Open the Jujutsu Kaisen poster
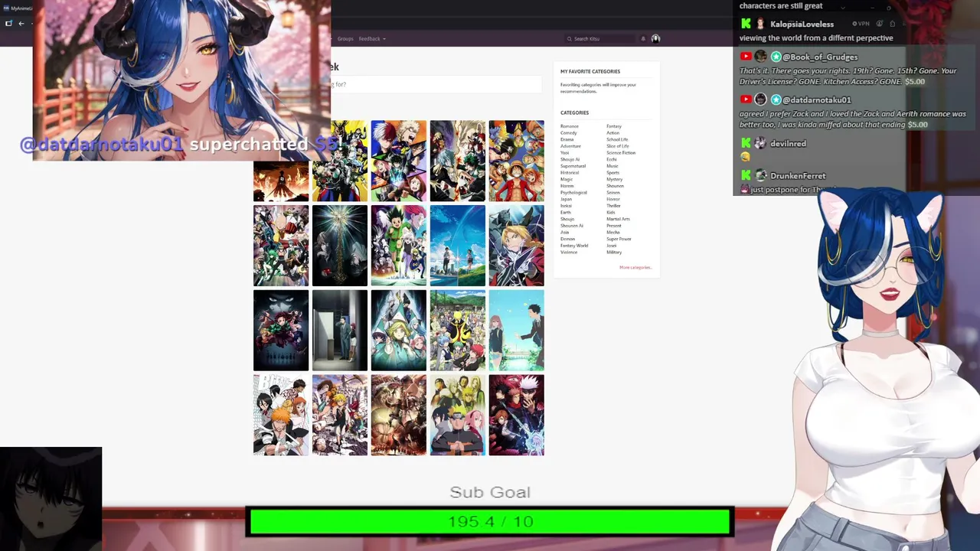Image resolution: width=980 pixels, height=551 pixels. tap(517, 416)
